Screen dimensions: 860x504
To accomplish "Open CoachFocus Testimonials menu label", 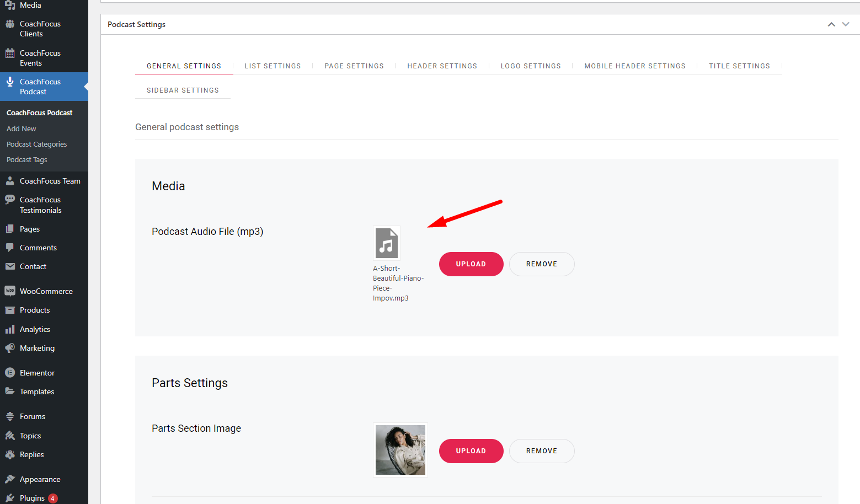I will tap(41, 205).
